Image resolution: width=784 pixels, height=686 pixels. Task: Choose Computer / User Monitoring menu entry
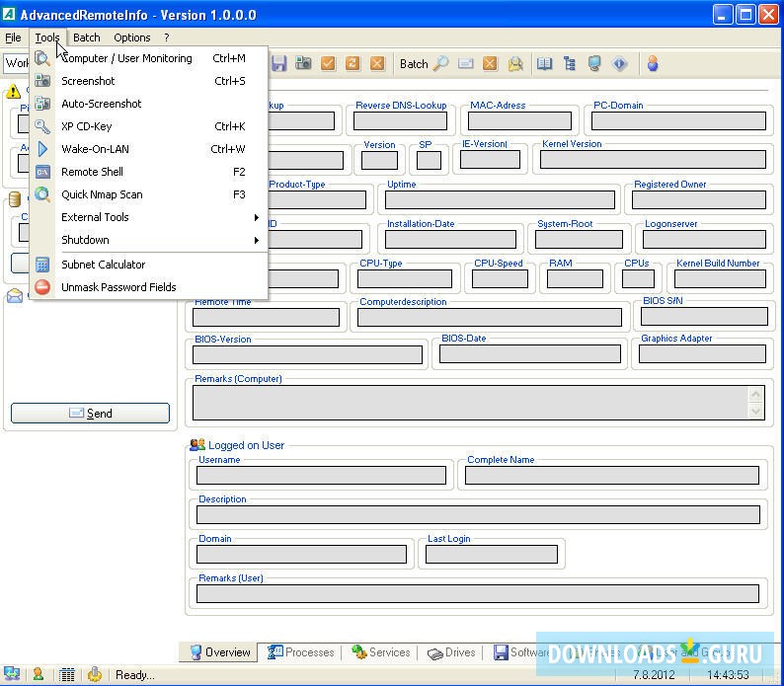148,58
